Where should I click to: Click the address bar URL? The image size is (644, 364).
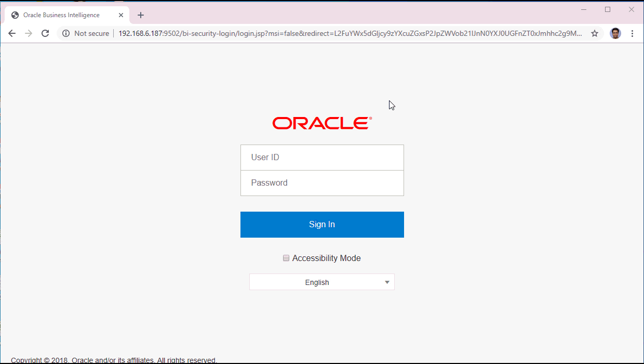(x=350, y=33)
